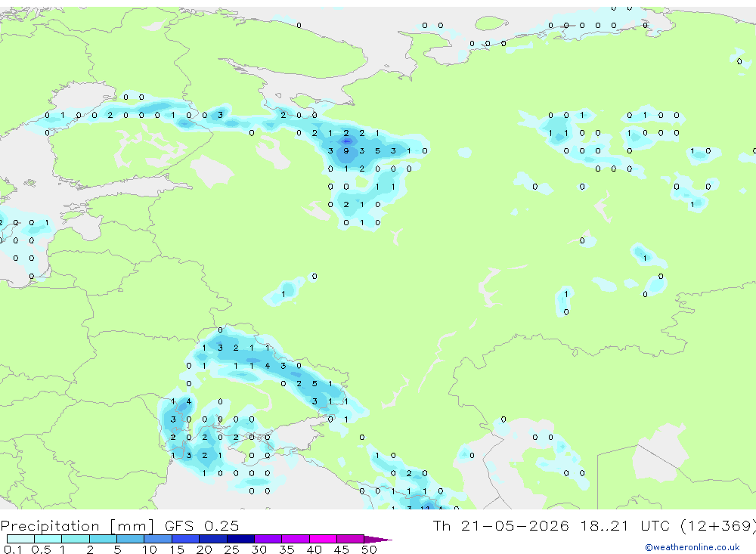The image size is (756, 554).
Task: Click the '0.1' legend scale label
Action: coord(13,549)
